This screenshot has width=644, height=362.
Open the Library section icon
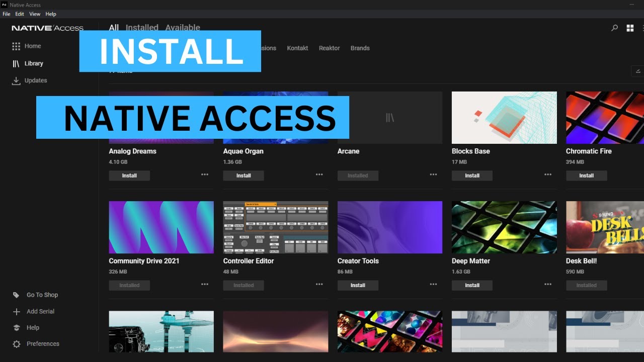(16, 63)
